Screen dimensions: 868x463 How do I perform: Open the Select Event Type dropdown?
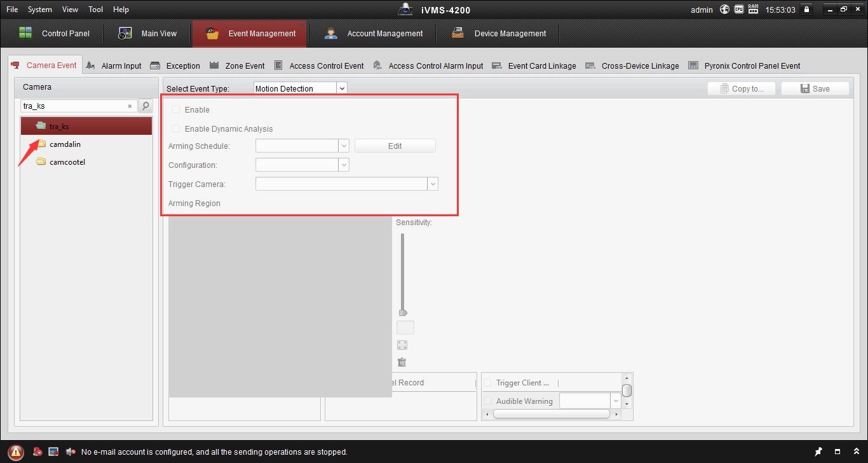(x=342, y=89)
